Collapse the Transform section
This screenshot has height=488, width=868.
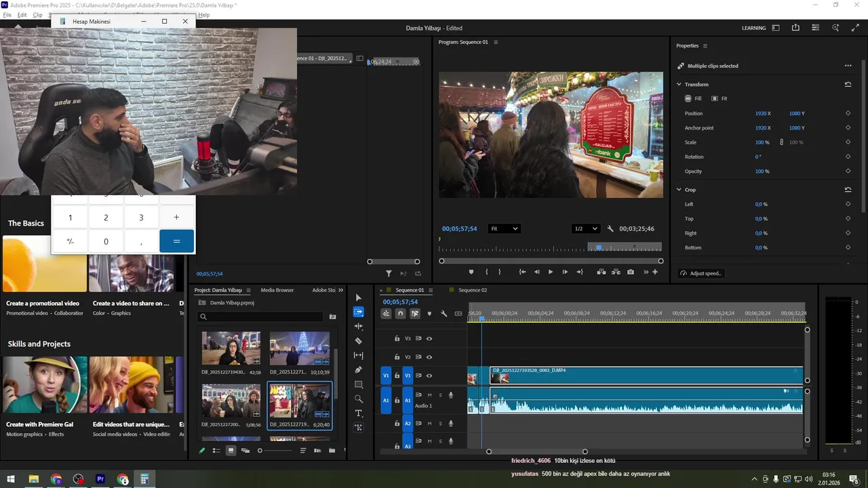point(679,85)
